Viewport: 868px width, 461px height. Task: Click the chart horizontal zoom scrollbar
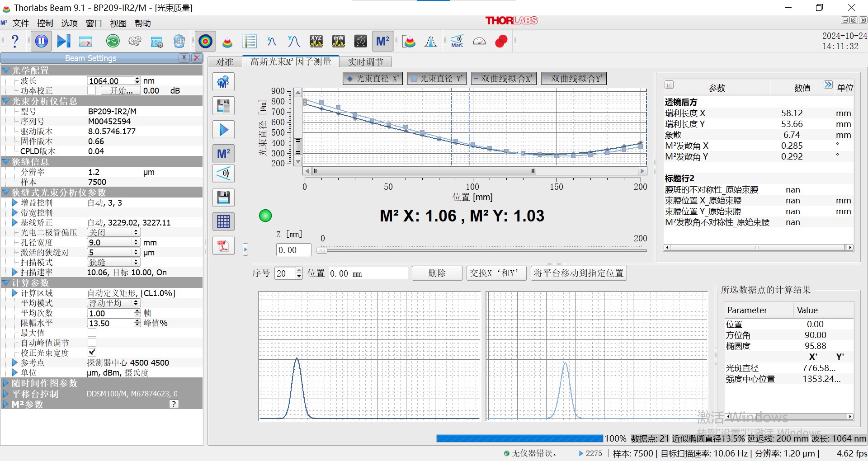(424, 171)
